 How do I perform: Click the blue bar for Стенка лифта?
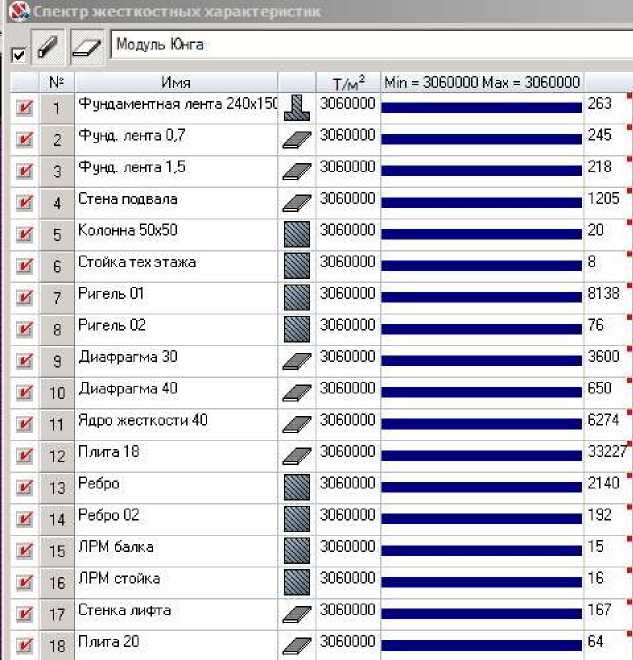481,614
